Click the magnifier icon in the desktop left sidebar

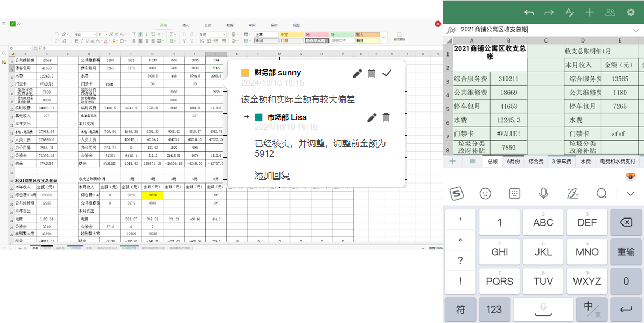[x=4, y=53]
